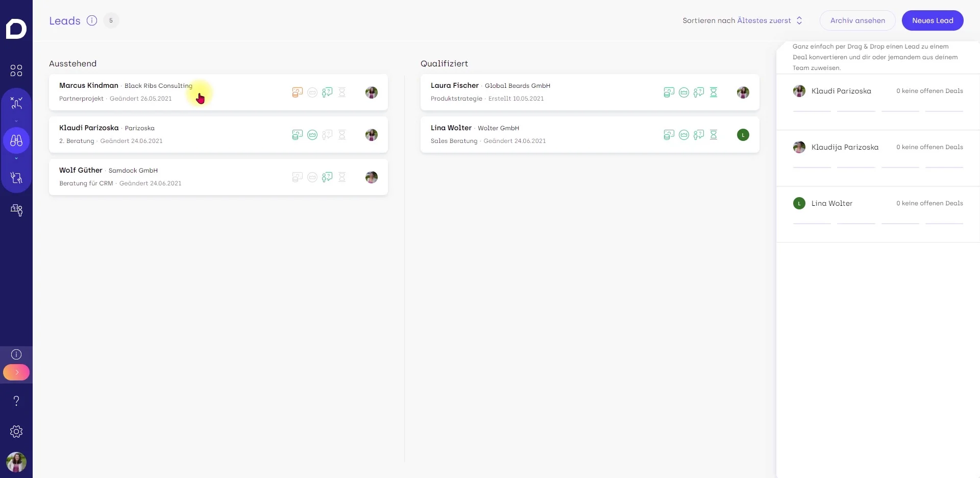Open the leads selection hand icon in sidebar
Image resolution: width=980 pixels, height=478 pixels.
coord(16,103)
